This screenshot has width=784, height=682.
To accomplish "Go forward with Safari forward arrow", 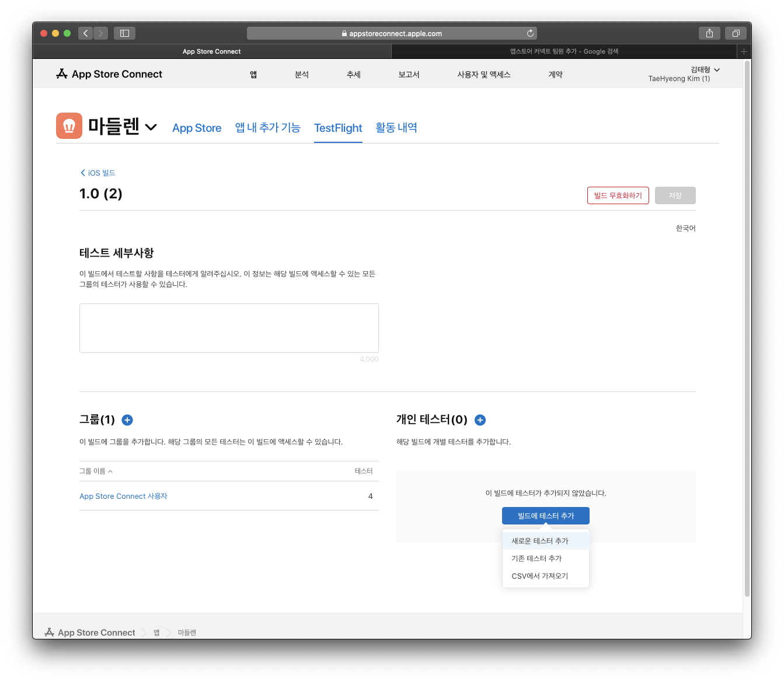I will (x=101, y=33).
